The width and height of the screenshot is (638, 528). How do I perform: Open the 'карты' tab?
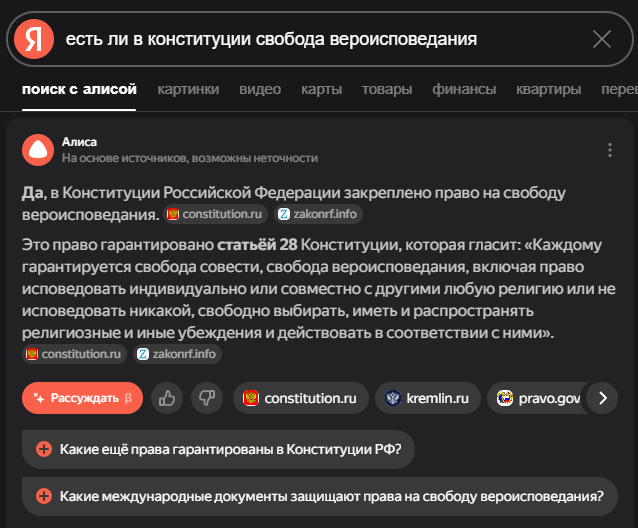(321, 89)
